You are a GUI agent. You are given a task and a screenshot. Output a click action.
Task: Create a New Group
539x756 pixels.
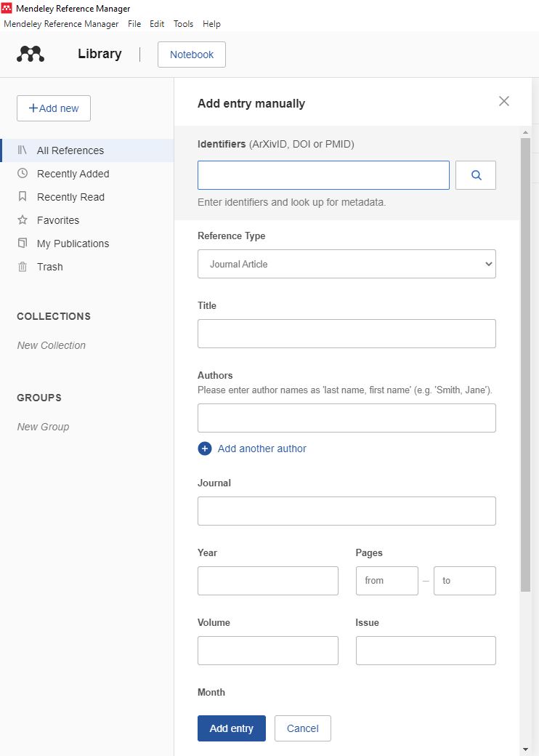[43, 427]
